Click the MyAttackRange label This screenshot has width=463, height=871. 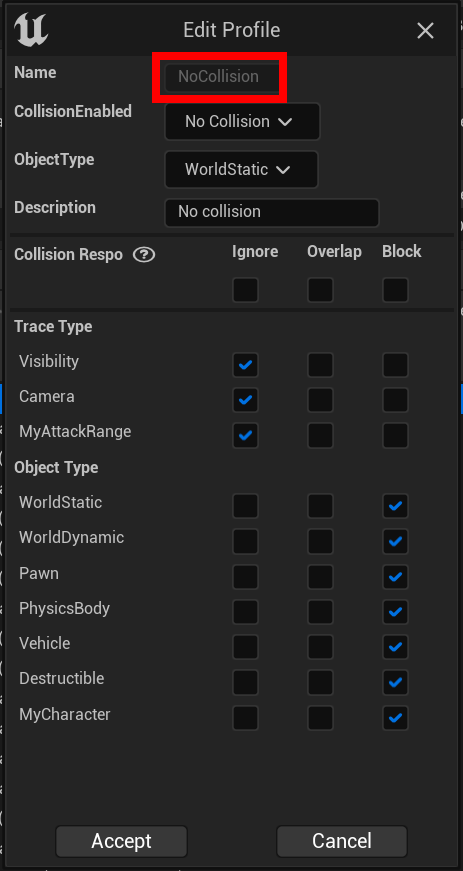[x=75, y=432]
